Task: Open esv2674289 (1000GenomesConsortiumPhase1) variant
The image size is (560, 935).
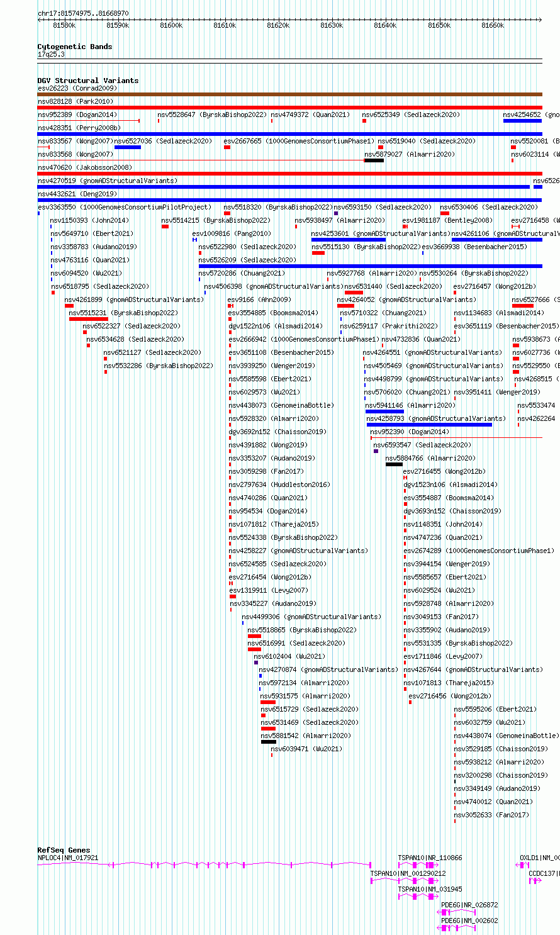Action: pos(479,551)
